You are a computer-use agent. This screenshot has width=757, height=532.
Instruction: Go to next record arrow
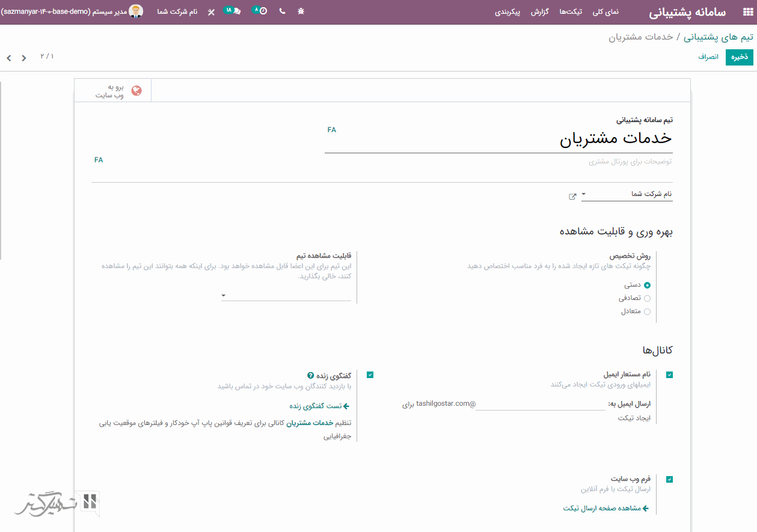click(x=23, y=58)
